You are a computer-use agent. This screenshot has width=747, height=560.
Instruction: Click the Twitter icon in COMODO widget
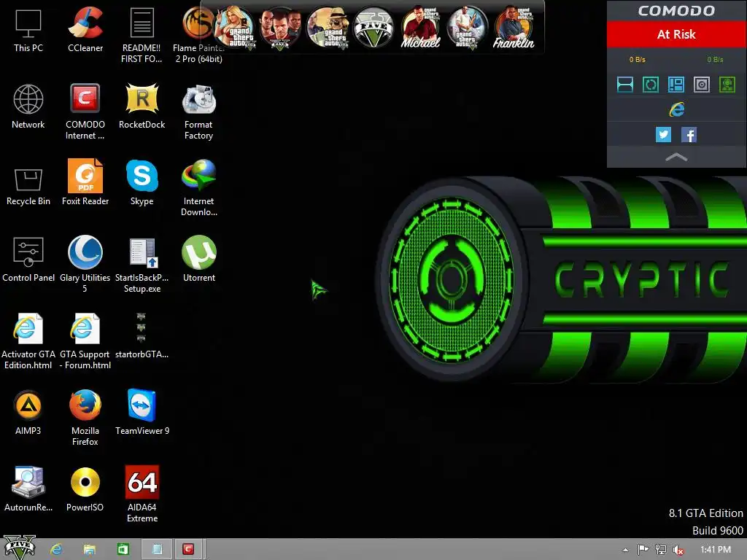pos(663,135)
